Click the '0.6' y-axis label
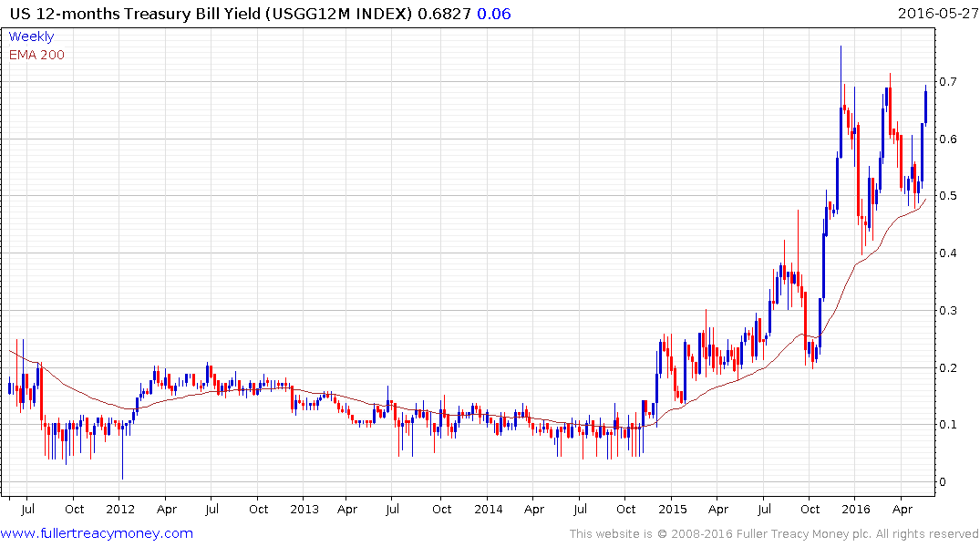The height and width of the screenshot is (547, 980). click(x=948, y=139)
